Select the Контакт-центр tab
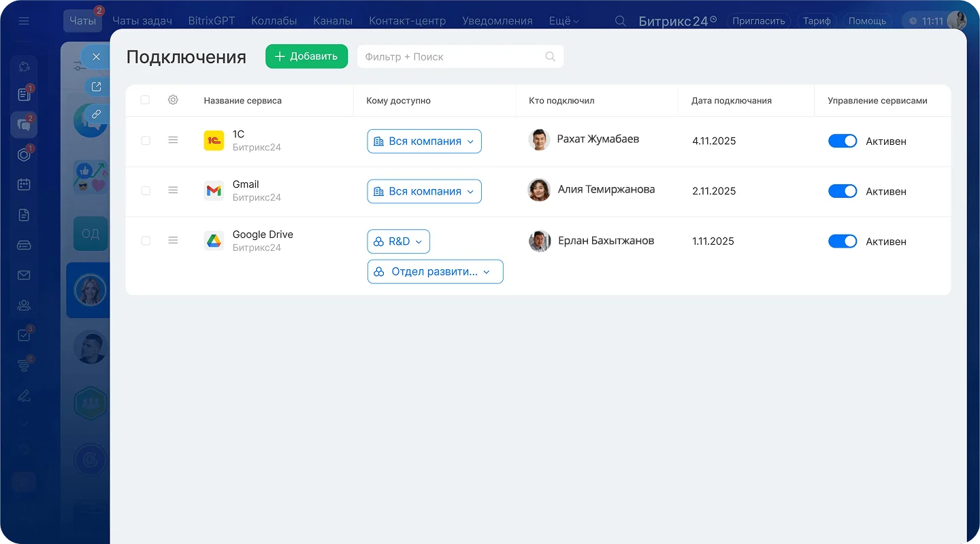 pyautogui.click(x=408, y=21)
